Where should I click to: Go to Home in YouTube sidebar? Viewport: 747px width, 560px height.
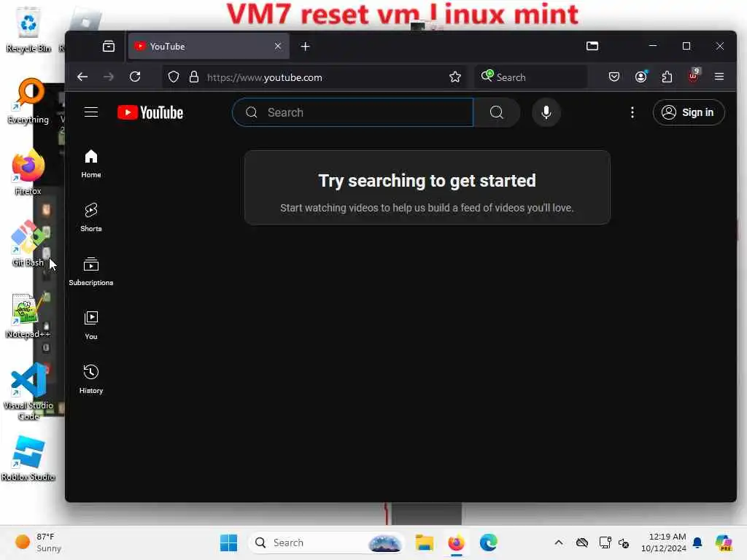click(x=91, y=164)
